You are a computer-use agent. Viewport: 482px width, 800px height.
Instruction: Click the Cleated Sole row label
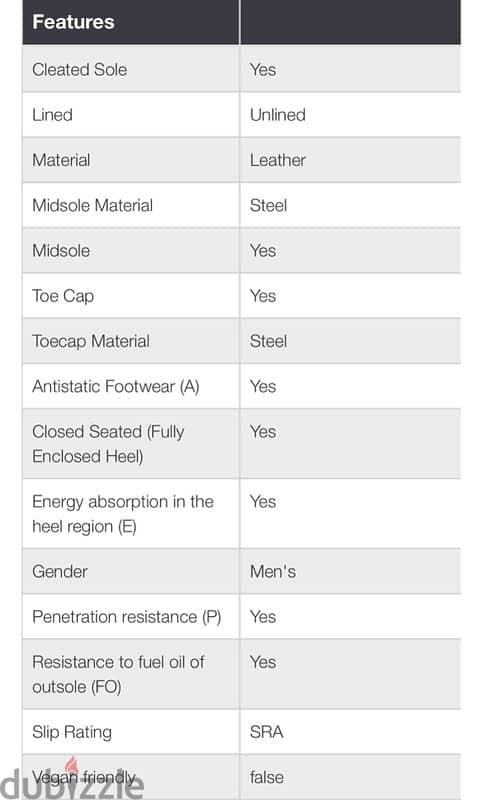point(80,70)
